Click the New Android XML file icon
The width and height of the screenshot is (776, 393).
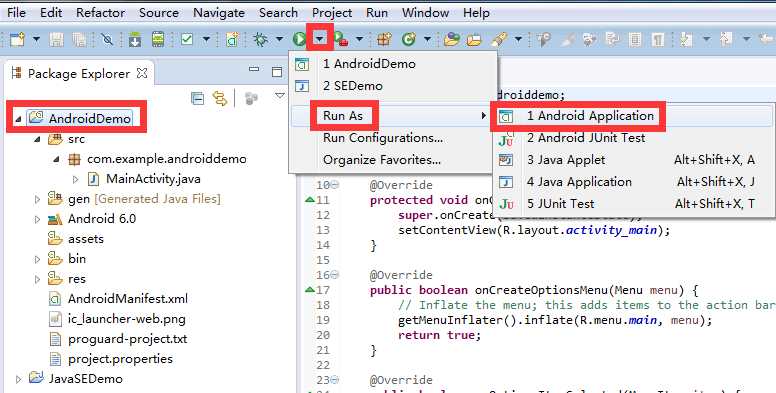(x=232, y=39)
